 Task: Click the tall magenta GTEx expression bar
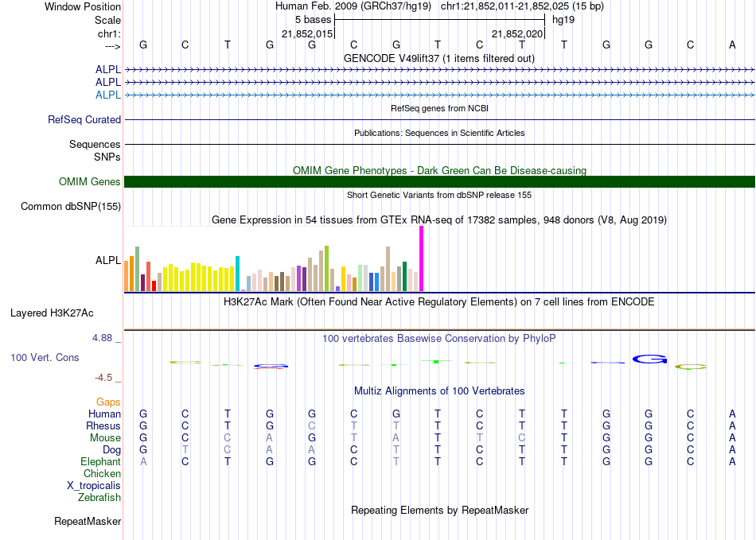pyautogui.click(x=421, y=258)
